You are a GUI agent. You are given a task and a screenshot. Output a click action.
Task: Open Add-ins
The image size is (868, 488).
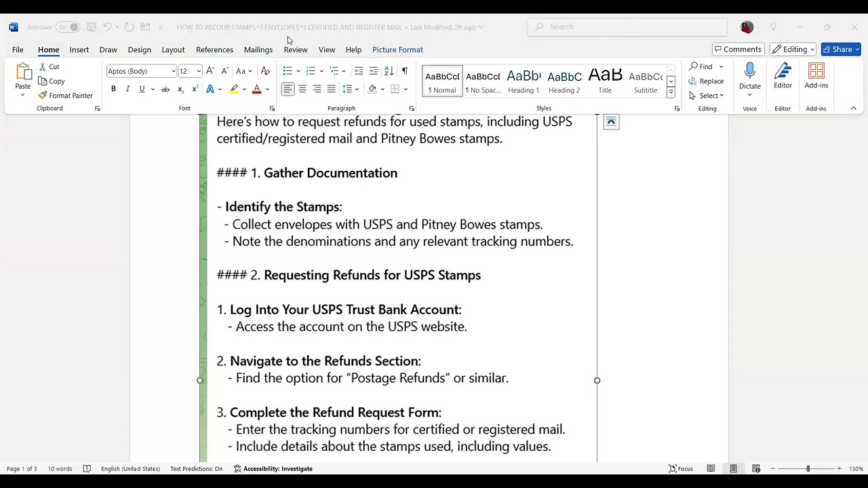point(816,76)
